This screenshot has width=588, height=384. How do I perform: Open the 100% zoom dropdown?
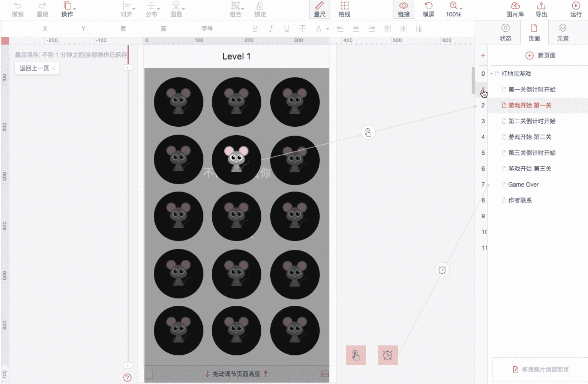coord(454,9)
